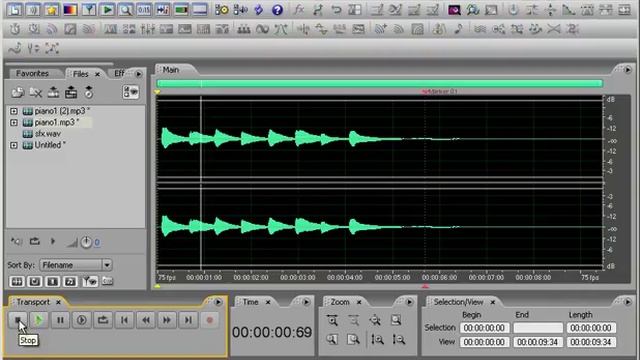Start playback with the green Play button
The image size is (640, 360).
pyautogui.click(x=39, y=320)
